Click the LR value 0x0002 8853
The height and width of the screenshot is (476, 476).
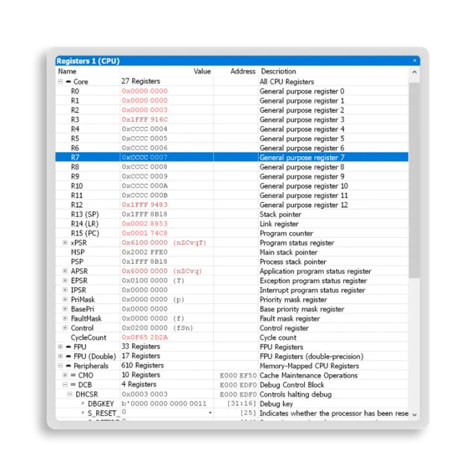pos(144,224)
